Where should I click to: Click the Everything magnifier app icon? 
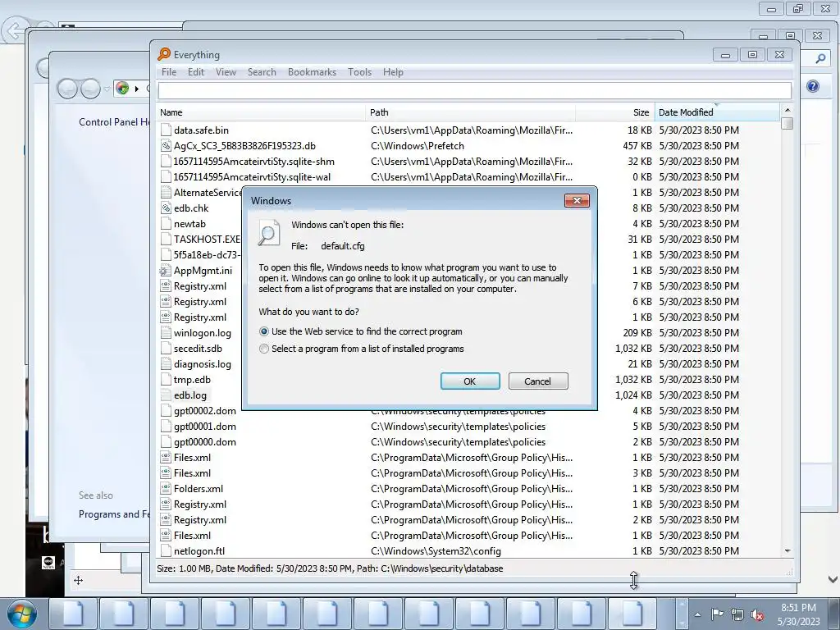coord(164,54)
